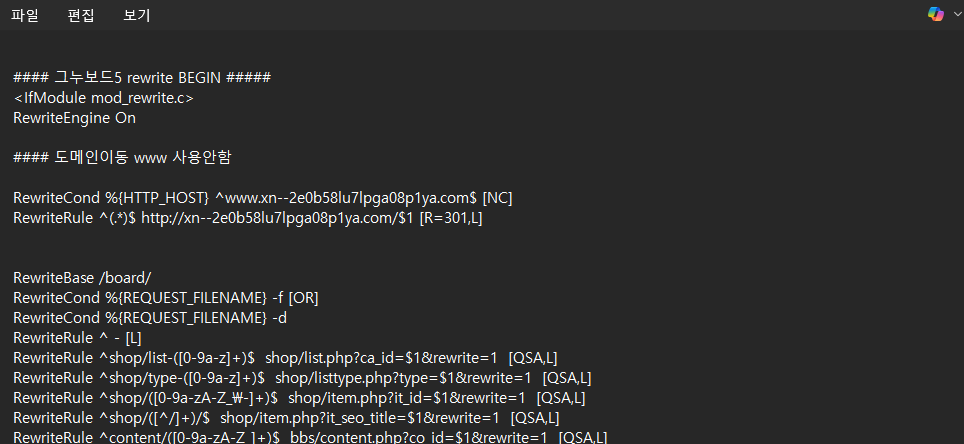Viewport: 964px width, 444px height.
Task: Click the 'RewriteEngine On' line
Action: coord(74,118)
